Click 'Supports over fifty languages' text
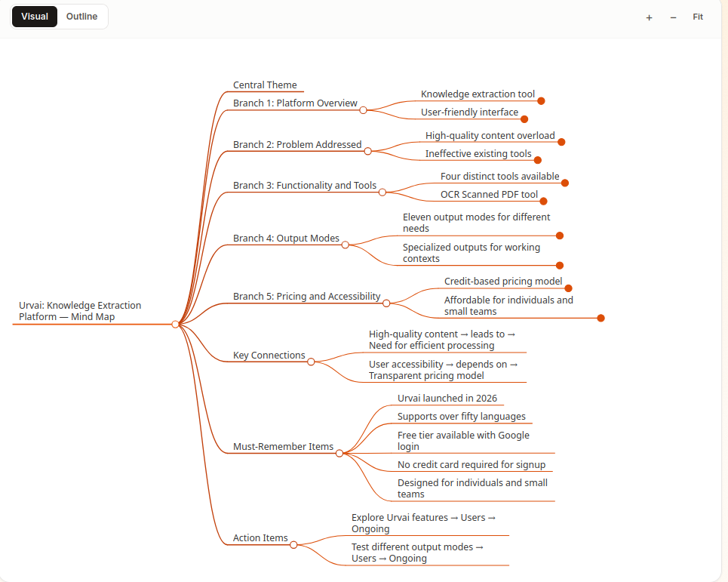This screenshot has width=728, height=582. click(x=461, y=417)
